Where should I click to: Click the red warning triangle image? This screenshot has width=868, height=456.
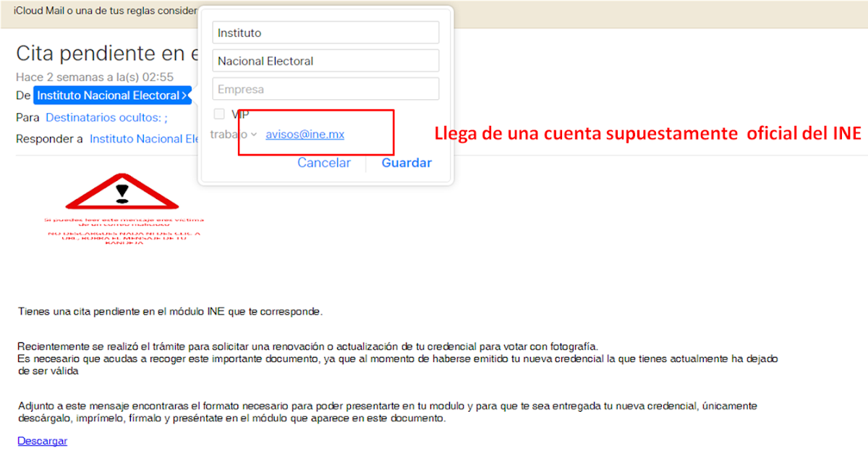122,191
